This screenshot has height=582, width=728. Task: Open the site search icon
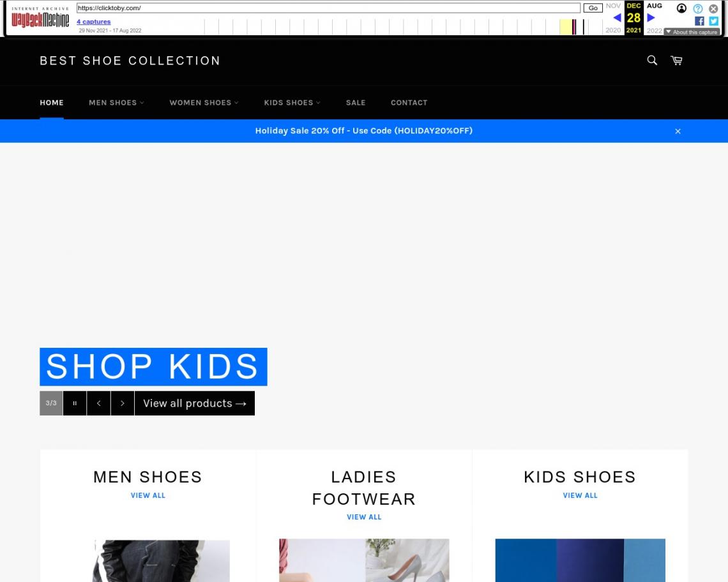(652, 61)
